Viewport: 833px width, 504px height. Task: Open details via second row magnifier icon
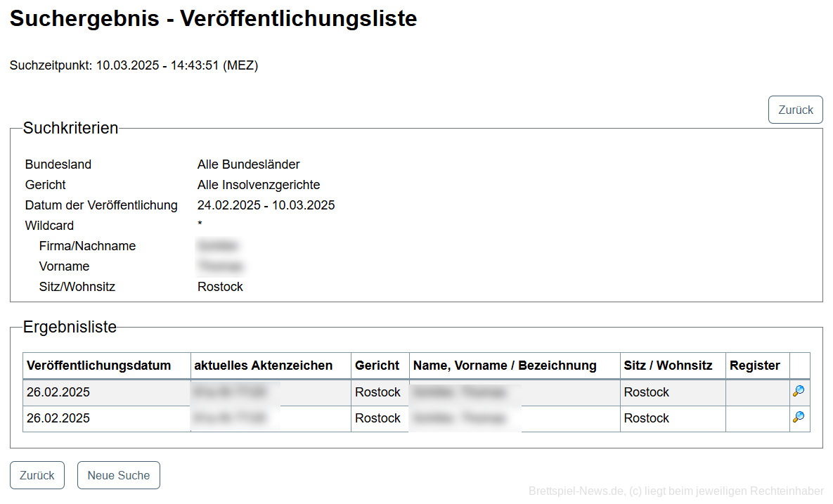[799, 418]
